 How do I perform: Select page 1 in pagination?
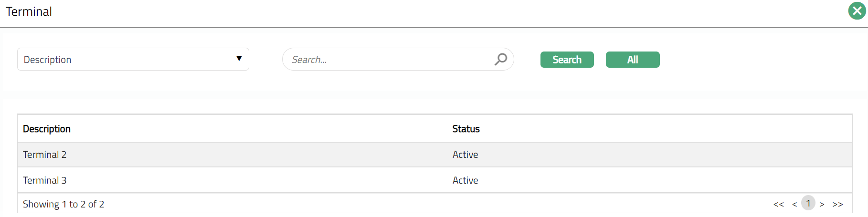pos(808,203)
